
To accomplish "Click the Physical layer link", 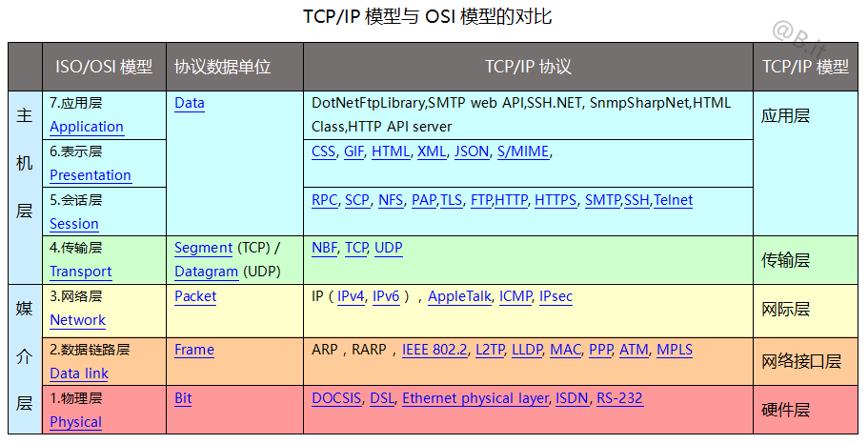I will click(x=76, y=422).
